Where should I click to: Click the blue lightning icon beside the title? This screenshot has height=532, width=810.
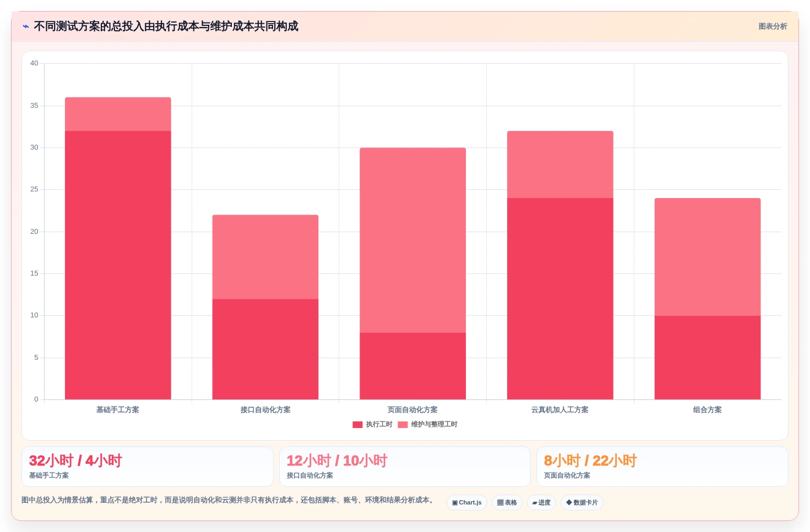tap(26, 26)
